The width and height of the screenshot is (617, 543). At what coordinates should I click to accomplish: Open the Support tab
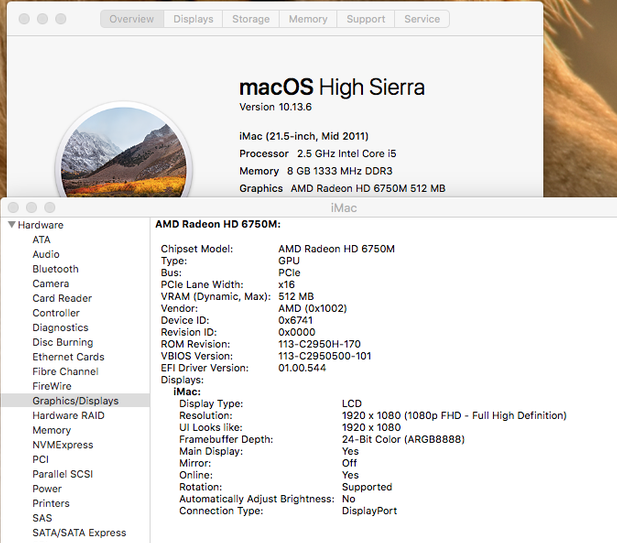click(x=366, y=19)
